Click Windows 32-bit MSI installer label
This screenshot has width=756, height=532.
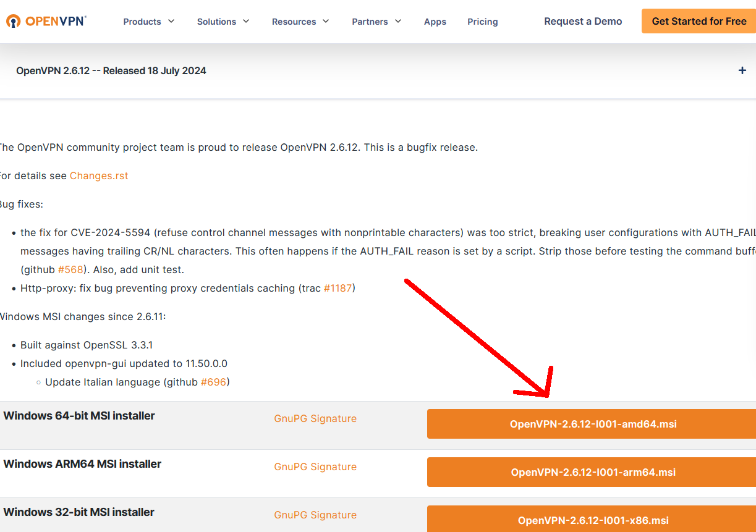pyautogui.click(x=79, y=512)
